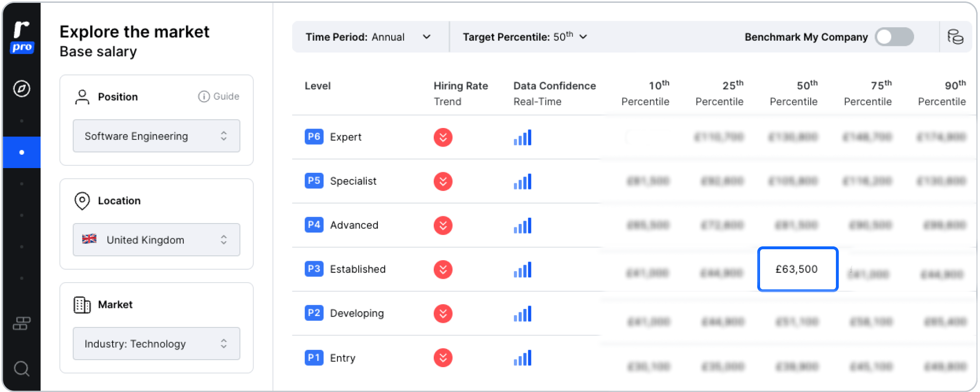
Task: Click the Position person icon
Action: tap(82, 97)
